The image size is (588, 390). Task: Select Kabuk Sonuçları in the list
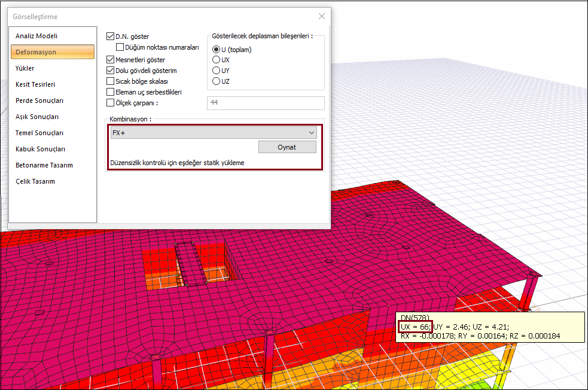[x=40, y=149]
